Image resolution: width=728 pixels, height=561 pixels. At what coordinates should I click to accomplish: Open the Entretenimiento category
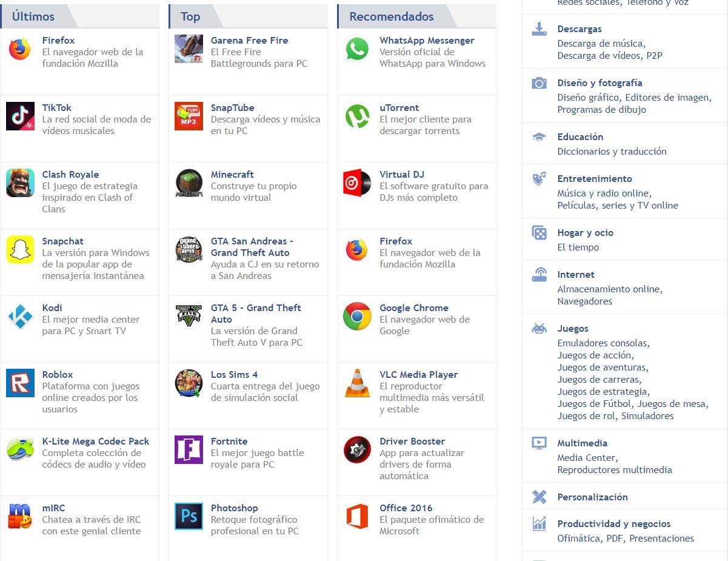point(595,179)
